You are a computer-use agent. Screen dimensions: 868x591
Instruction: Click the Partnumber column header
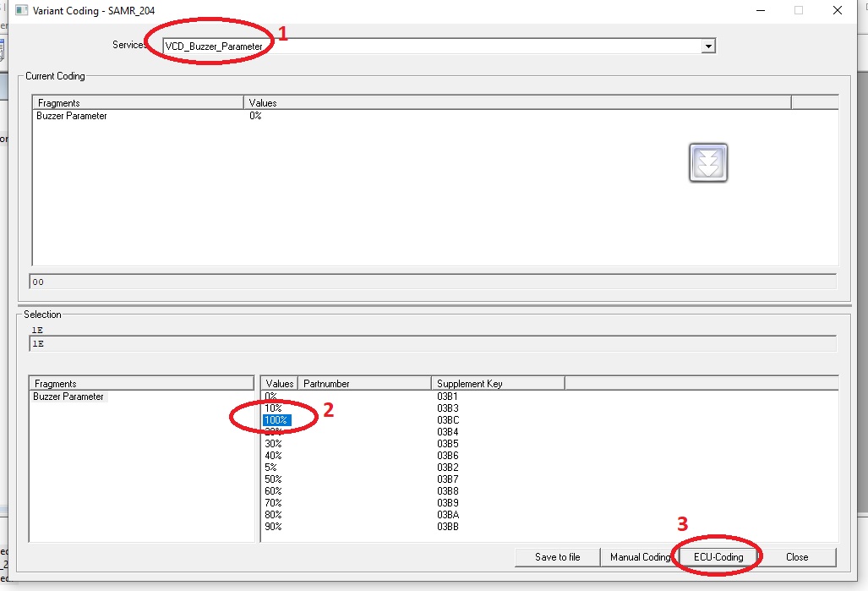363,384
